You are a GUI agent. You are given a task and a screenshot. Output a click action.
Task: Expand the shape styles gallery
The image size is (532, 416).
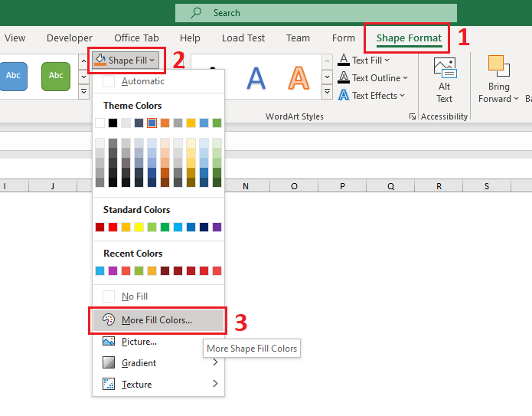[83, 91]
